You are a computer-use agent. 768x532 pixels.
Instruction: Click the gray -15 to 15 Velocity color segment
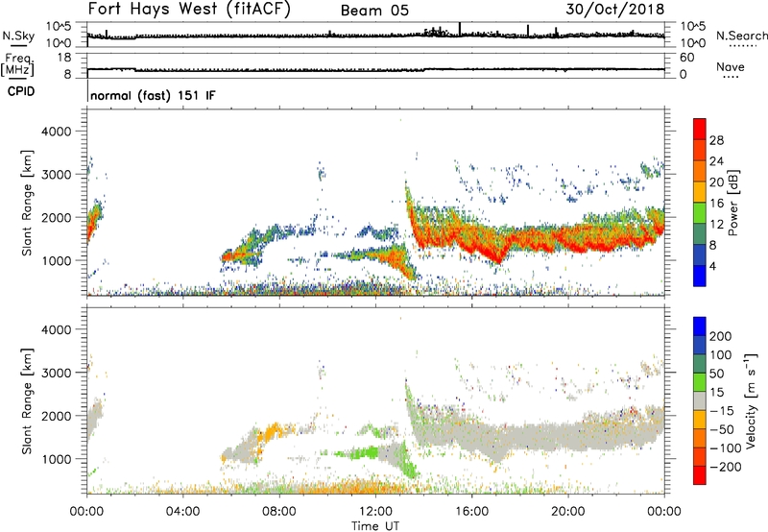point(700,400)
